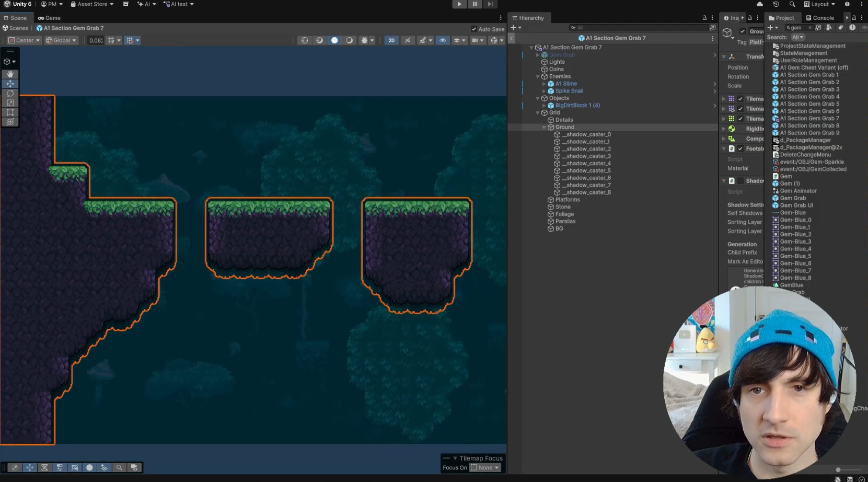Select the Move tool in scene toolbar
868x482 pixels.
click(10, 84)
